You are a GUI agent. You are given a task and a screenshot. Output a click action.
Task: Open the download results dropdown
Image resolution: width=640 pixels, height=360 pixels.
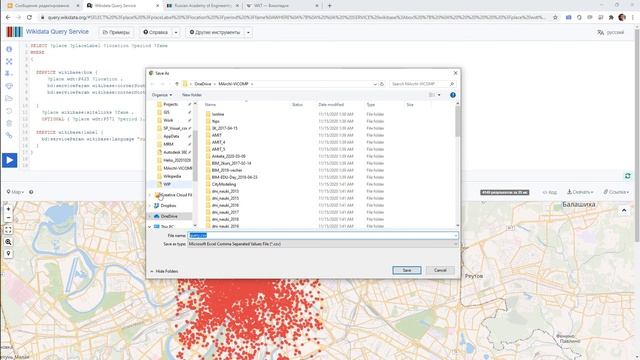580,192
